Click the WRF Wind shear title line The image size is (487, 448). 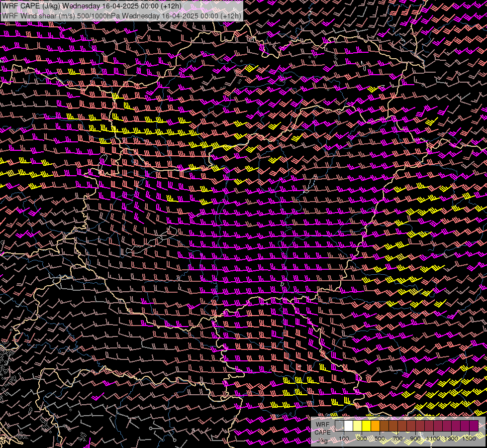point(122,16)
